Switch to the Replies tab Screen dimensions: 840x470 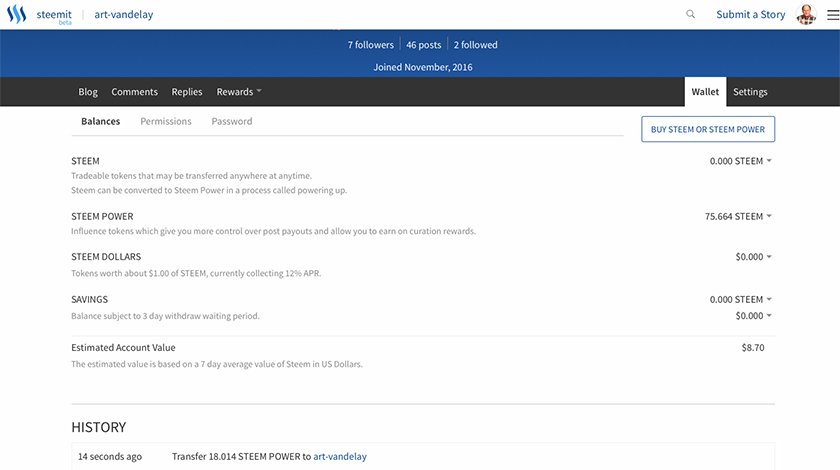click(187, 92)
